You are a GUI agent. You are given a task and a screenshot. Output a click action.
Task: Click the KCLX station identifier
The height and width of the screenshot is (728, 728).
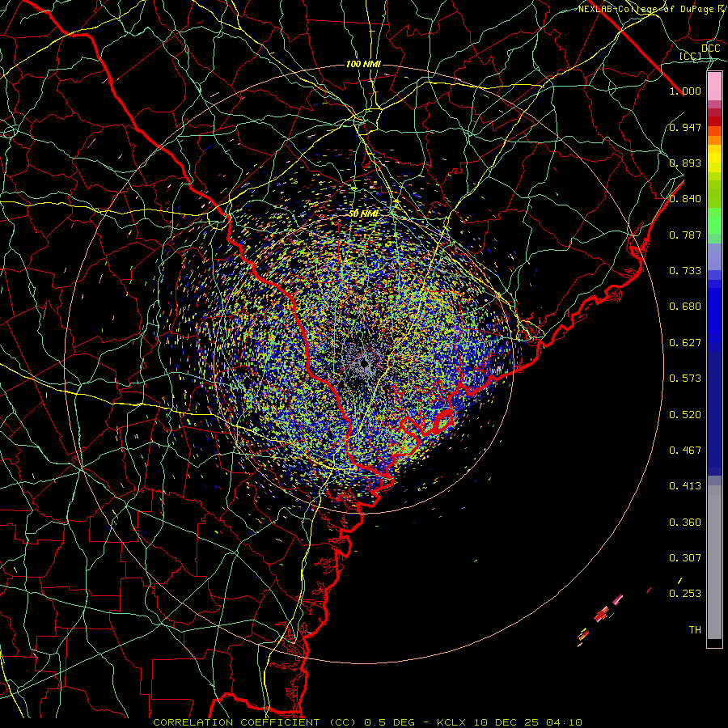coord(452,722)
